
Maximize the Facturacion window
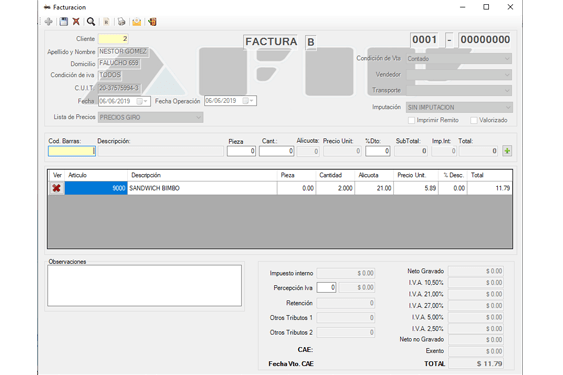[486, 7]
